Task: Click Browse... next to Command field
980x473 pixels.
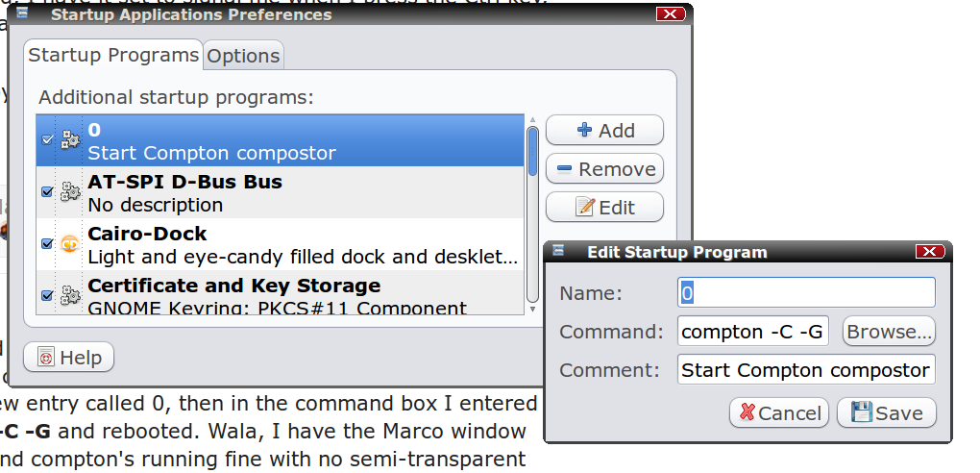Action: [x=889, y=332]
